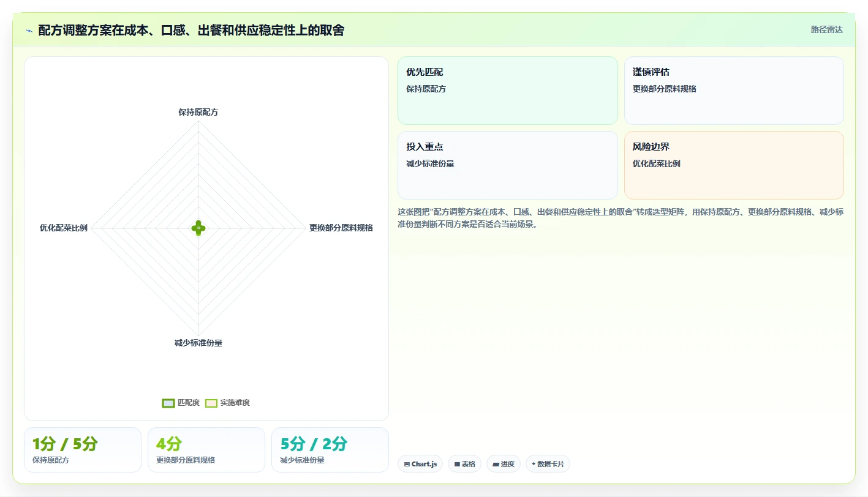
Task: Click the green data points at radar center
Action: pos(198,228)
